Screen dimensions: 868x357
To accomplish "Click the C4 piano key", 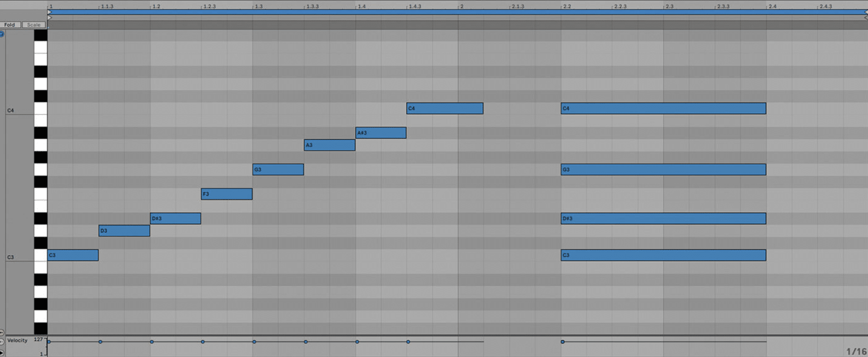I will tap(41, 108).
